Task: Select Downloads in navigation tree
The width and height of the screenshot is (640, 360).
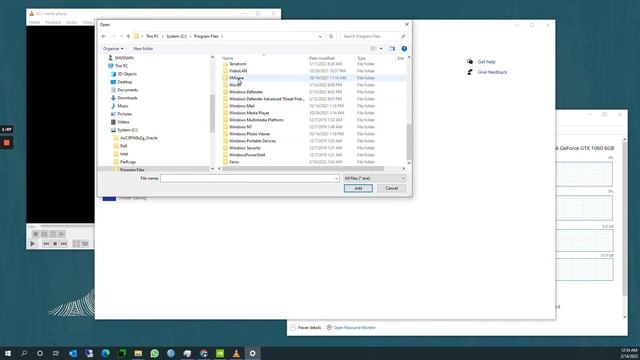Action: coord(127,98)
